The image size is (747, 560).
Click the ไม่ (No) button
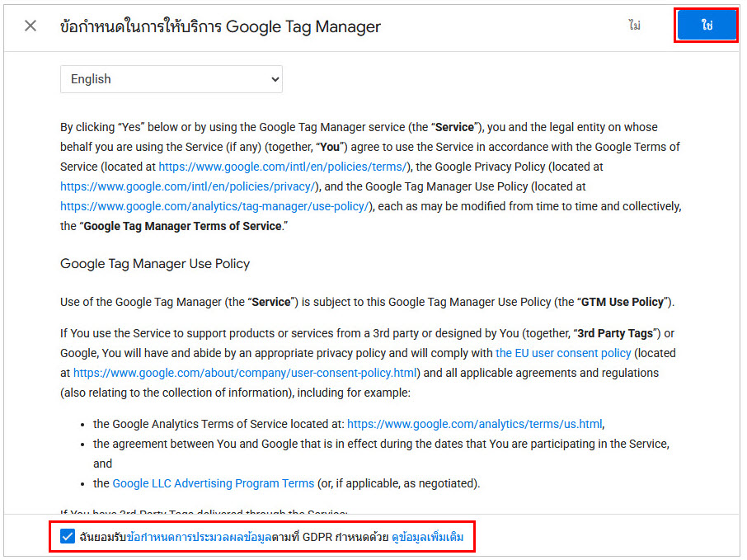[634, 25]
